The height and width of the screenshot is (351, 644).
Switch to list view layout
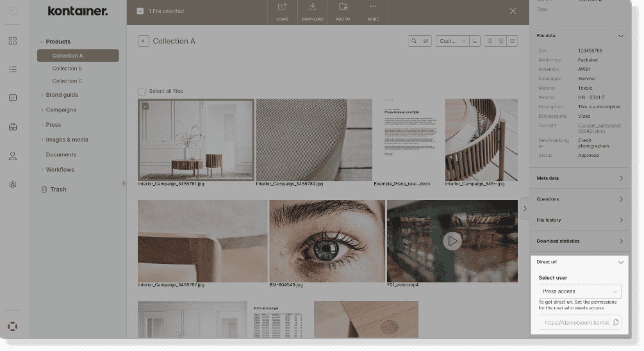tap(511, 41)
